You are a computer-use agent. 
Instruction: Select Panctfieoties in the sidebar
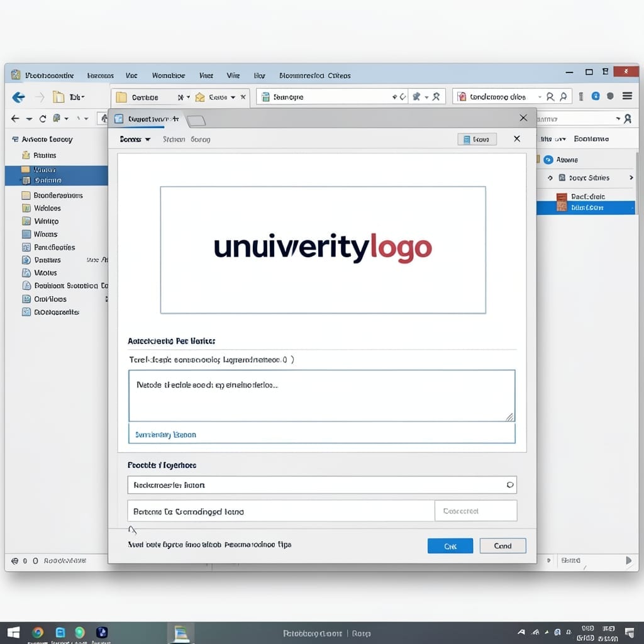[x=54, y=247]
